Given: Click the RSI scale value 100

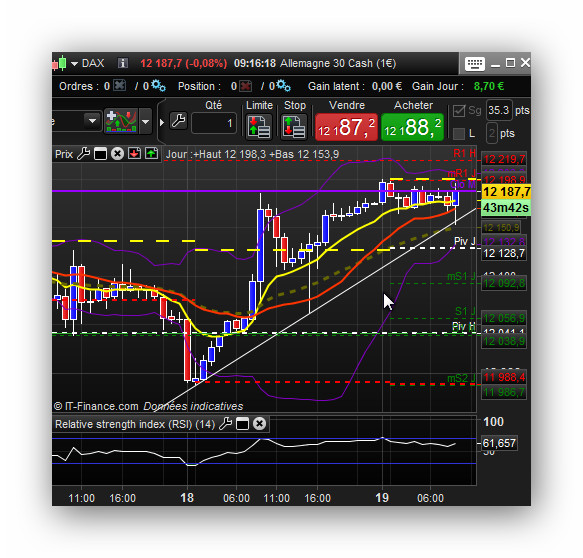Looking at the screenshot, I should [x=493, y=422].
